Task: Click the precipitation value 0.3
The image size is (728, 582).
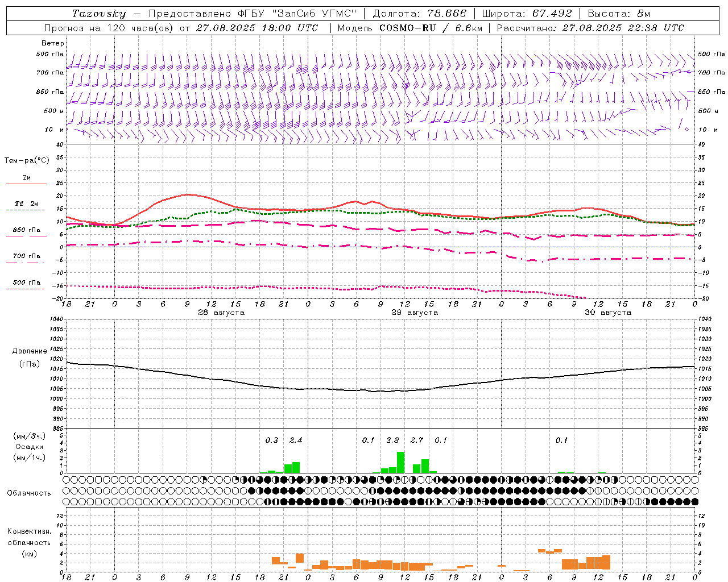Action: click(x=272, y=440)
